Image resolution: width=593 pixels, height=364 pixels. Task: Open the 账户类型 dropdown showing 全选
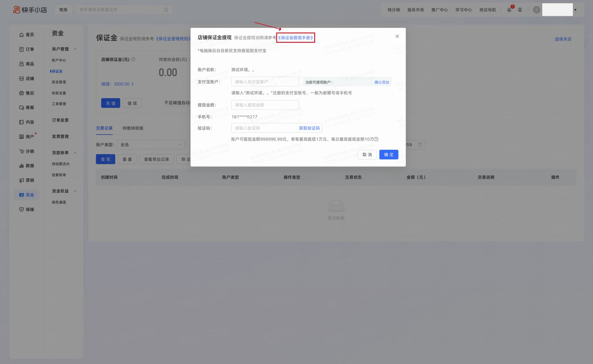(x=151, y=145)
